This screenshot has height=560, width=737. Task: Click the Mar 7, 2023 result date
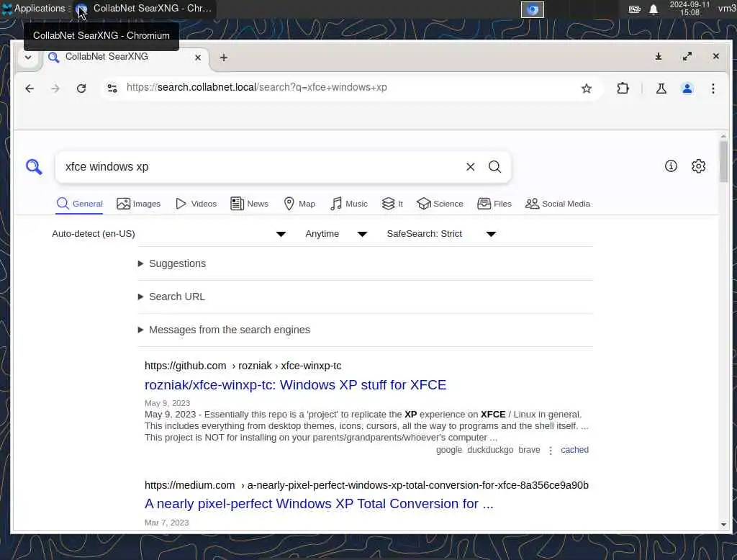point(166,523)
